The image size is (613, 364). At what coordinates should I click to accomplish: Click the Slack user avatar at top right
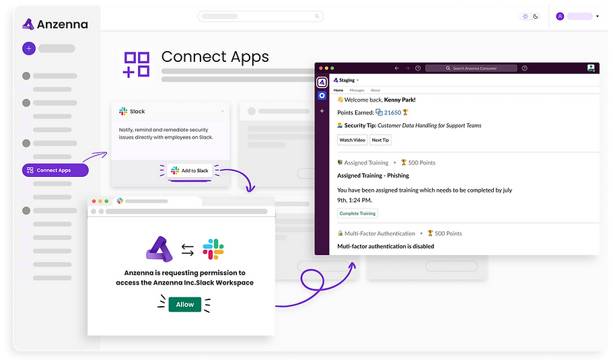coord(591,68)
